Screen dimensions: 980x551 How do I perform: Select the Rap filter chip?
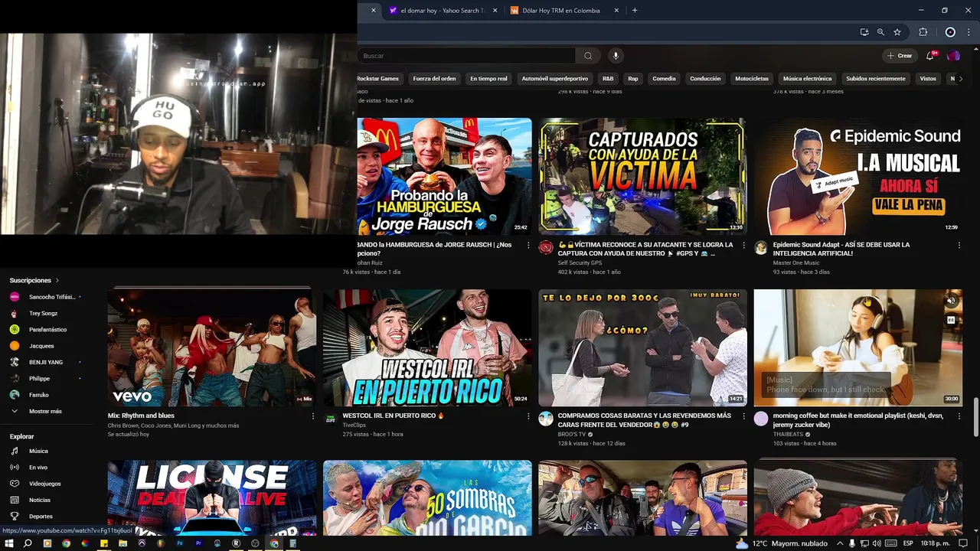pos(633,79)
